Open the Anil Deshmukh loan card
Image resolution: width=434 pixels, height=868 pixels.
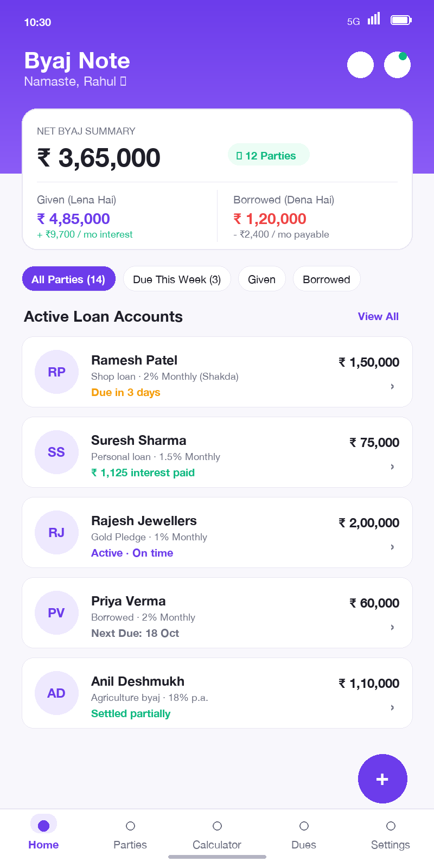click(x=217, y=693)
